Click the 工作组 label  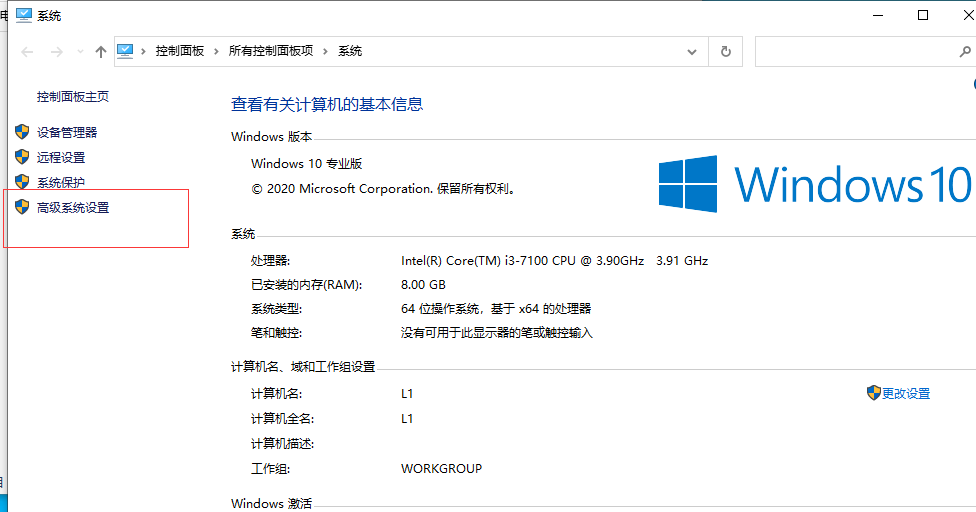pos(270,468)
